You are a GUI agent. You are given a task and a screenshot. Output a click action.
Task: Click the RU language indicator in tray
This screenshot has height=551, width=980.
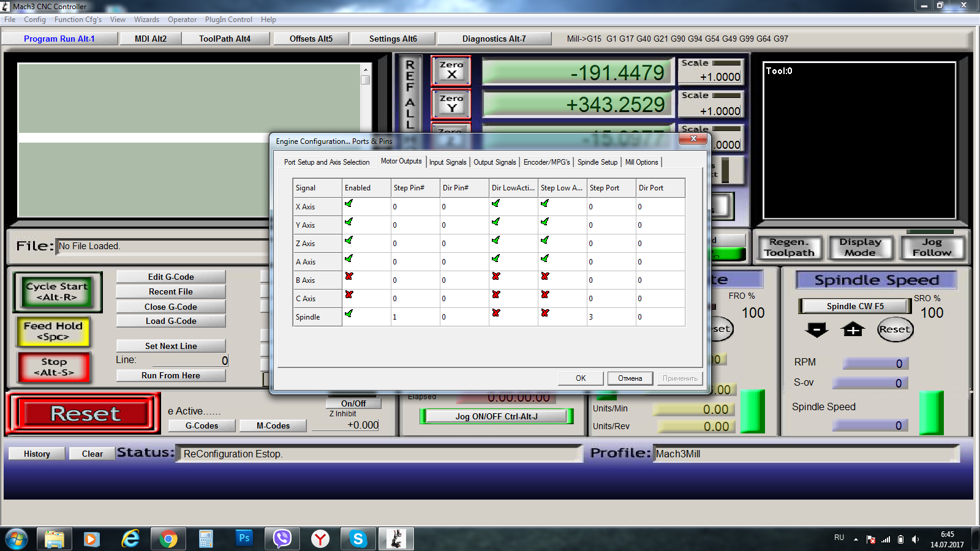[839, 538]
